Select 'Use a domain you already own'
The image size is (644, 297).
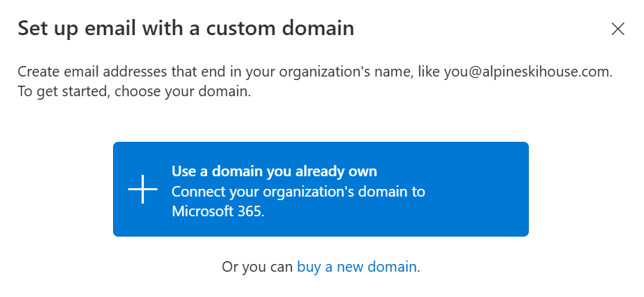320,190
